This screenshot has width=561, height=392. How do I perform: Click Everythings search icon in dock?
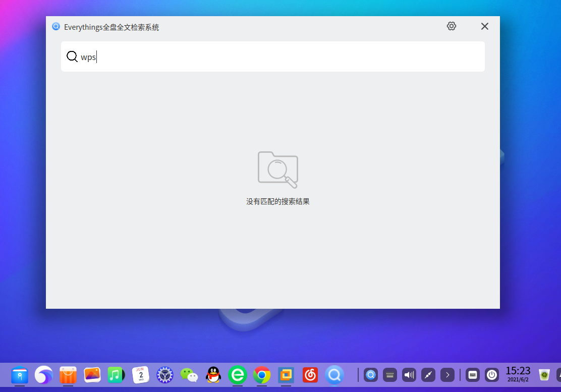tap(334, 375)
